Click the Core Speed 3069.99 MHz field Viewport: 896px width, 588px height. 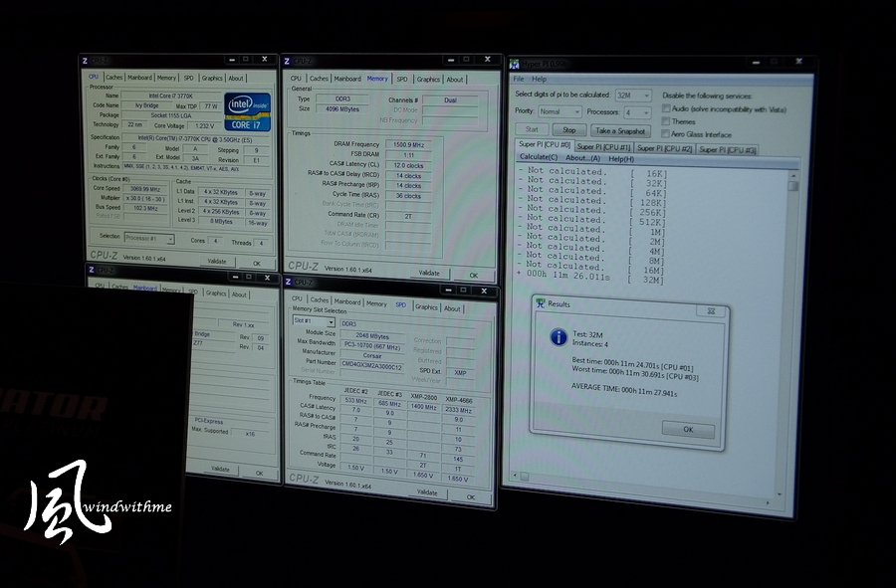click(145, 188)
